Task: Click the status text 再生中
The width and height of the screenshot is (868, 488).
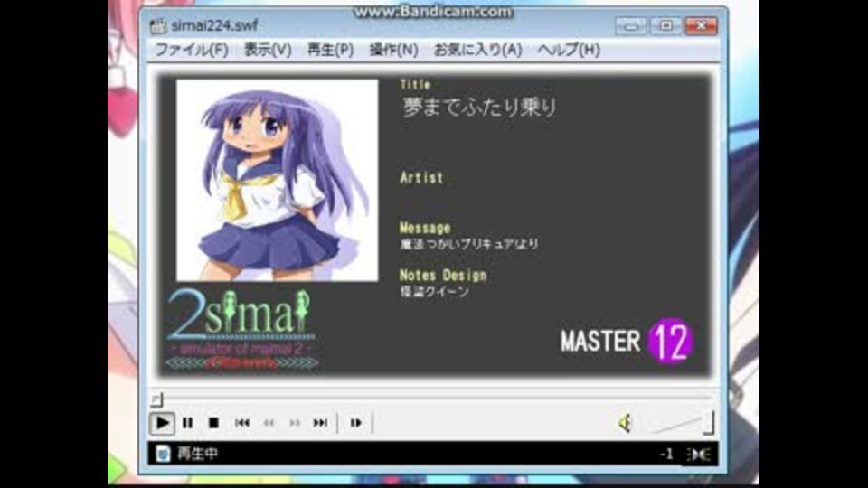Action: tap(198, 454)
